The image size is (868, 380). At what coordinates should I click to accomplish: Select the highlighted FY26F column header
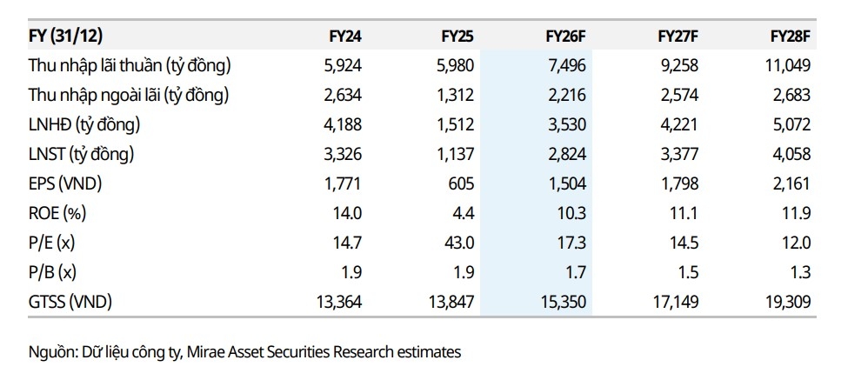[x=565, y=36]
